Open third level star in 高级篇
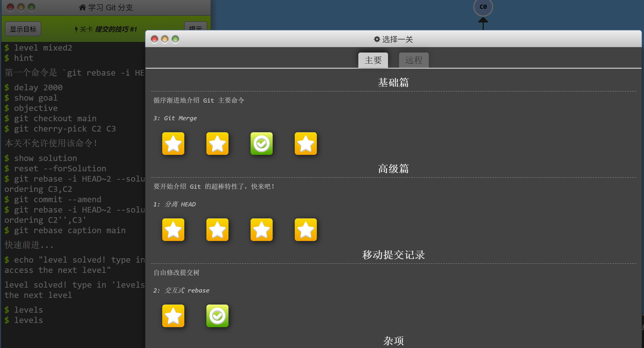Image resolution: width=644 pixels, height=348 pixels. 261,229
